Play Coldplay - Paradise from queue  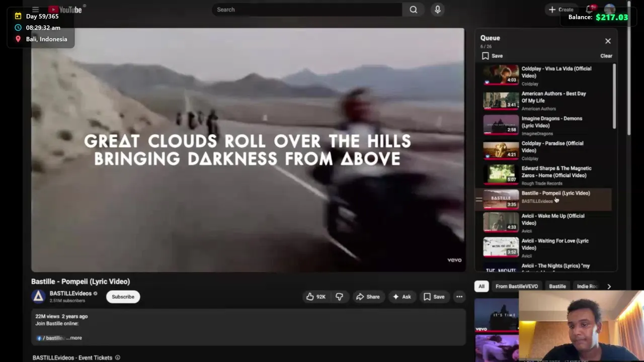pyautogui.click(x=544, y=150)
